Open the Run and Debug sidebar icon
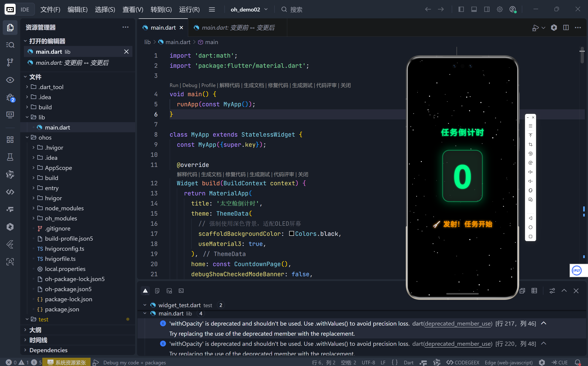Viewport: 588px width, 366px height. (x=10, y=98)
